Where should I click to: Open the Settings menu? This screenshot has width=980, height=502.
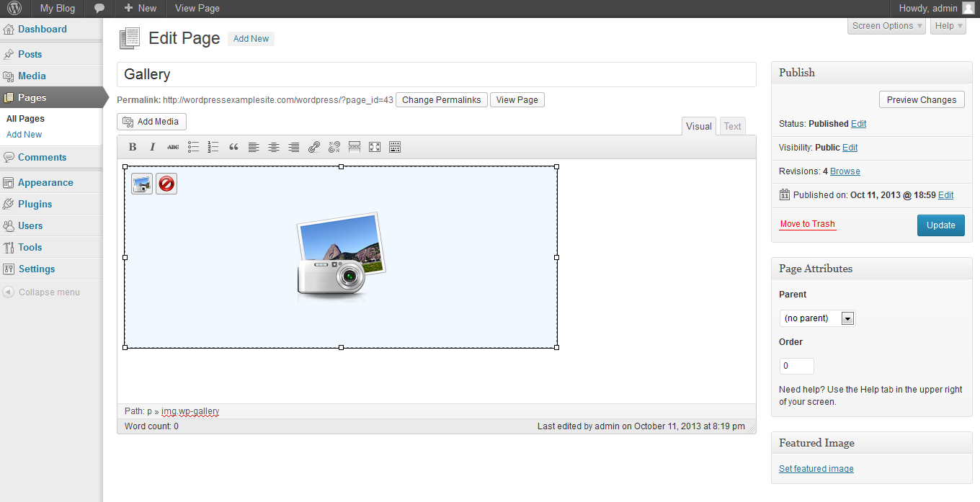(51, 269)
